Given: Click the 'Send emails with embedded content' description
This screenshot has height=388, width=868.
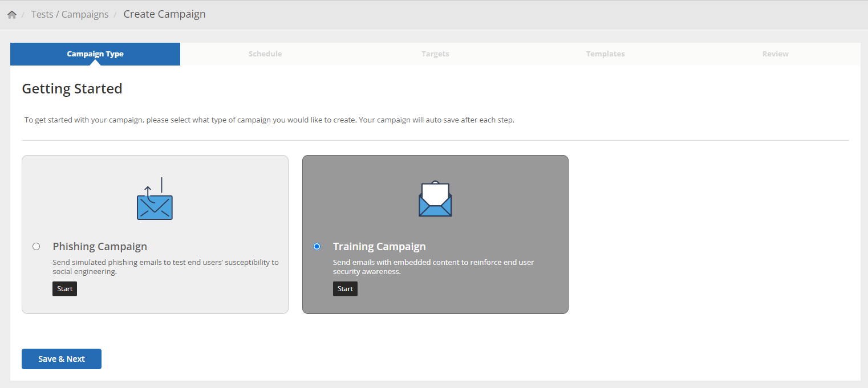Looking at the screenshot, I should coord(433,267).
